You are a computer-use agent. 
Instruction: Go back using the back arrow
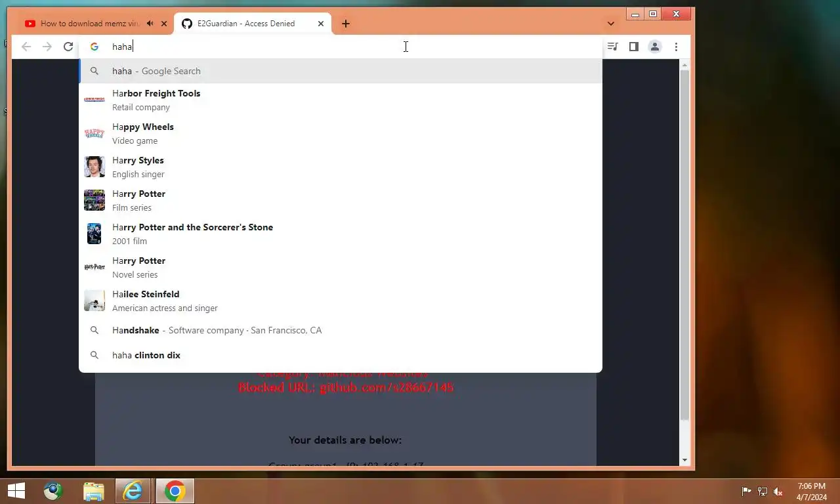[x=26, y=47]
